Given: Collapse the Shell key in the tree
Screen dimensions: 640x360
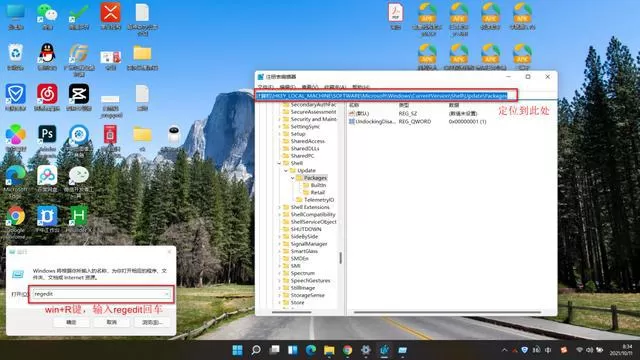Looking at the screenshot, I should coord(280,163).
